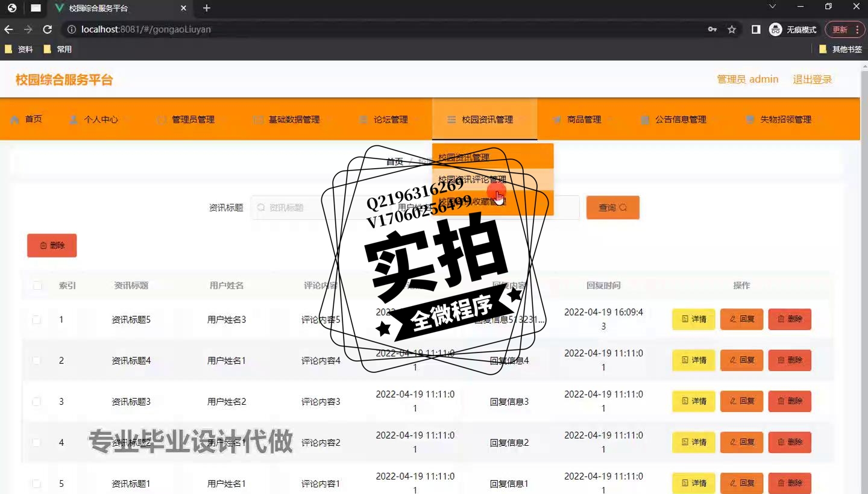Go back with the browser back arrow

tap(8, 30)
